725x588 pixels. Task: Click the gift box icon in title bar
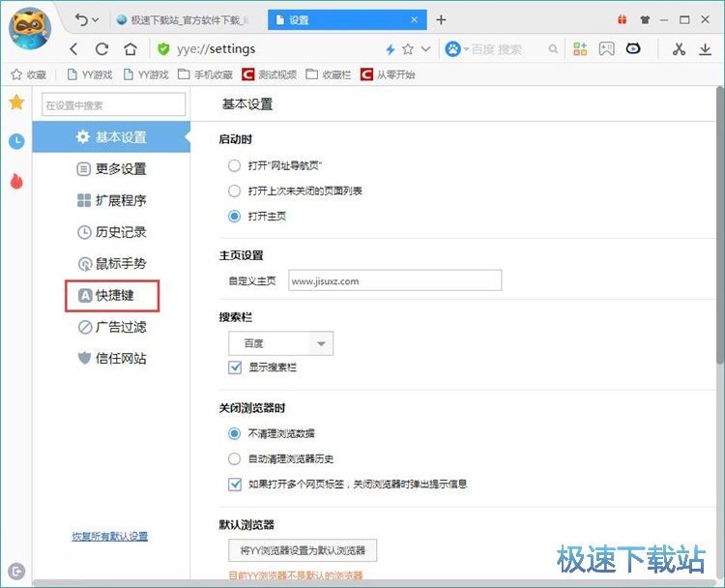click(623, 20)
